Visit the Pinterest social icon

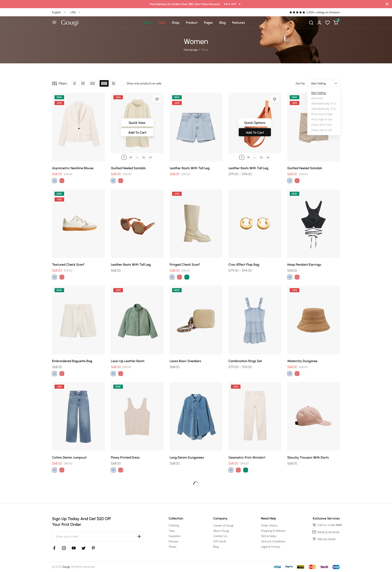pos(93,548)
